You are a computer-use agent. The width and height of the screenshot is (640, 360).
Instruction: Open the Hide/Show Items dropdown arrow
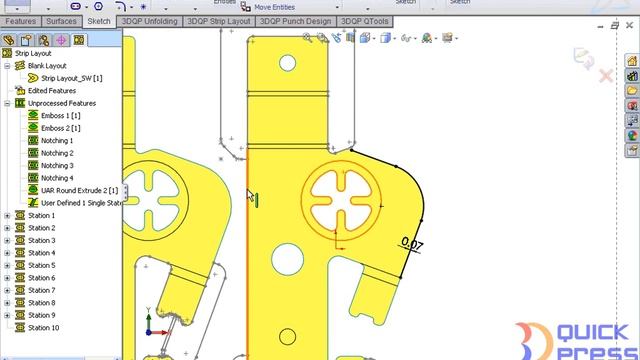coord(415,39)
